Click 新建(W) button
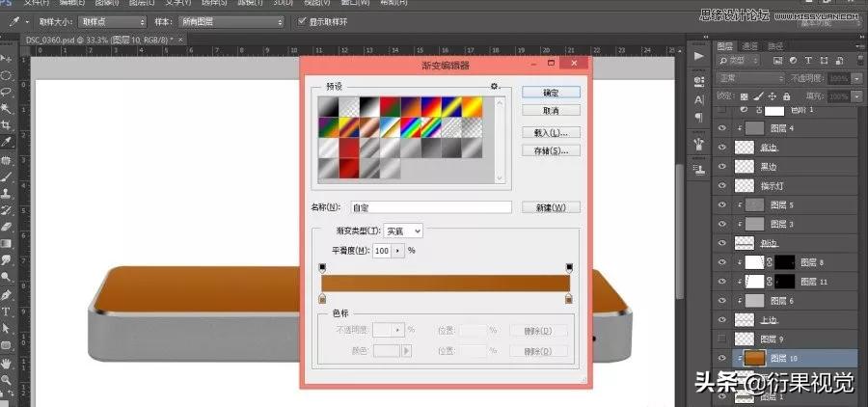868x407 pixels. tap(551, 207)
